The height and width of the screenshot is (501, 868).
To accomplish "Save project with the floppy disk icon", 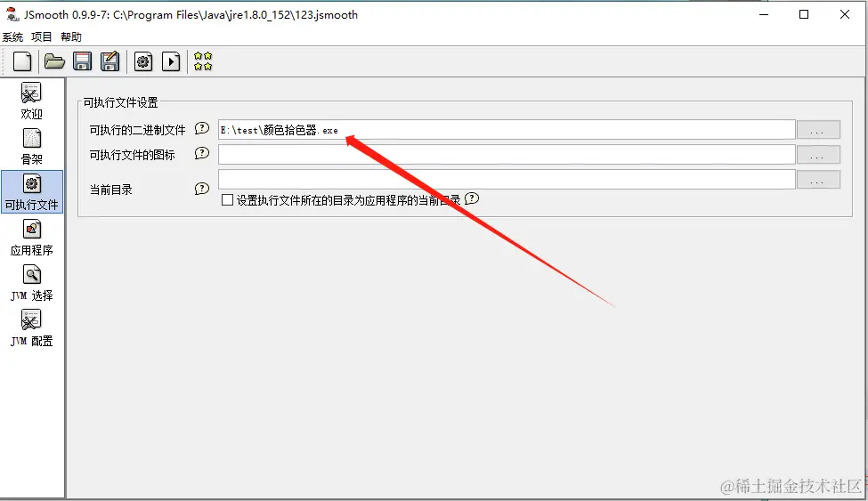I will tap(83, 61).
